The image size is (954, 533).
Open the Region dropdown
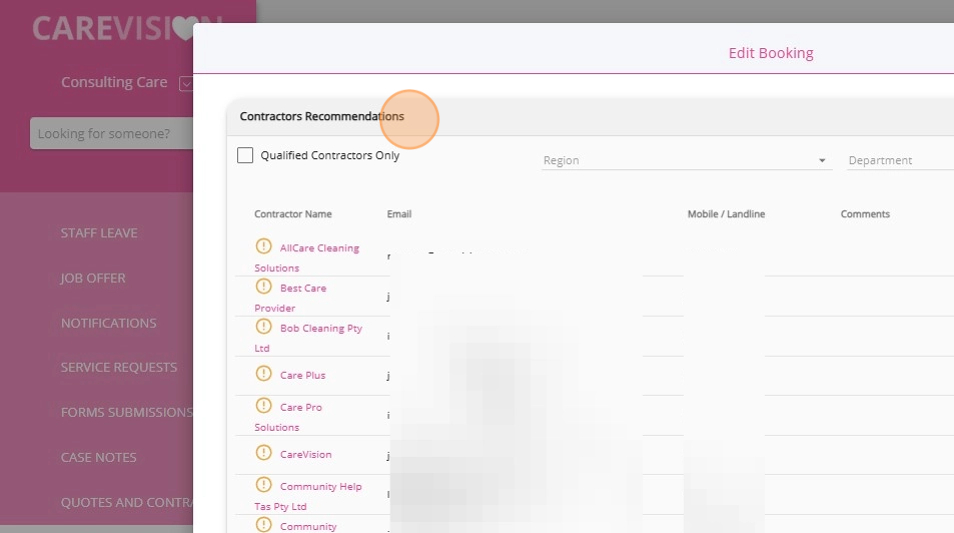click(685, 160)
